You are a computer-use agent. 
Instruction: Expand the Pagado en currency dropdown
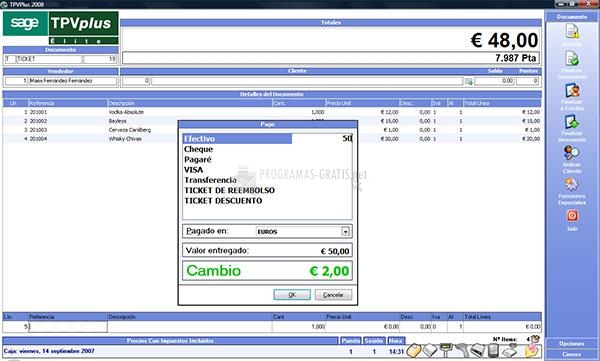click(345, 232)
